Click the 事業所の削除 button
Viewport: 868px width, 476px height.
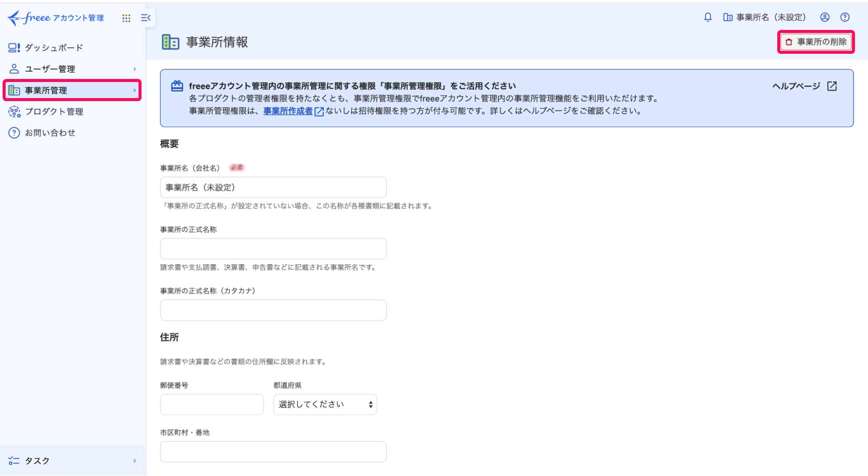tap(816, 42)
